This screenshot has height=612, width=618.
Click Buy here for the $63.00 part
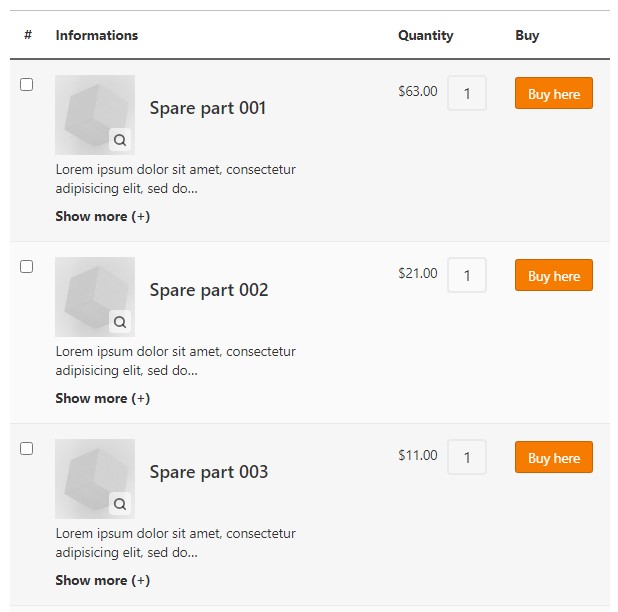tap(554, 93)
